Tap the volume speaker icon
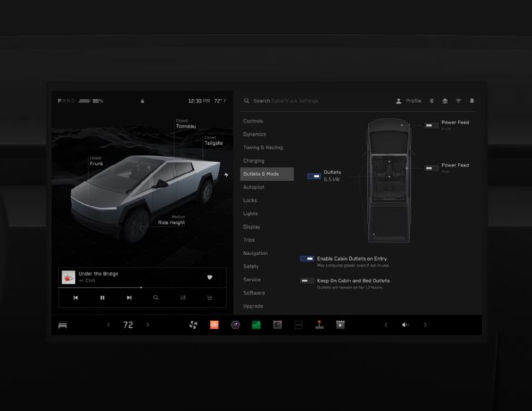 pos(405,325)
